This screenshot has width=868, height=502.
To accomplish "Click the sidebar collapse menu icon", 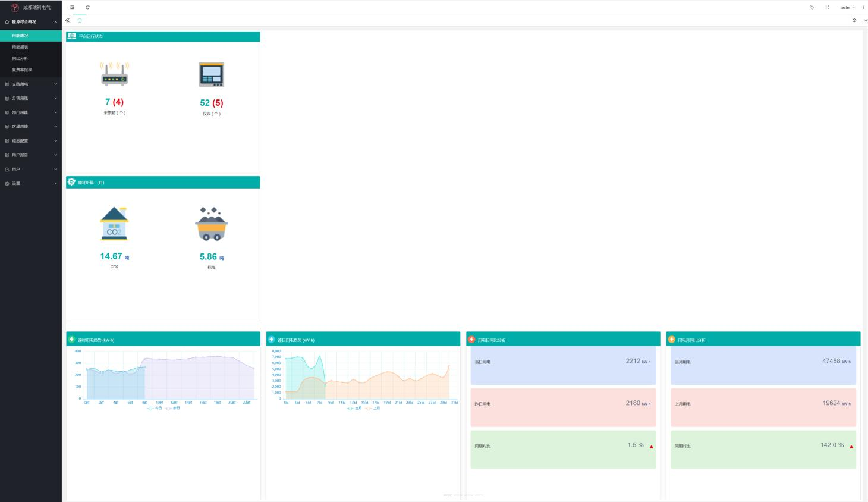I will coord(73,7).
